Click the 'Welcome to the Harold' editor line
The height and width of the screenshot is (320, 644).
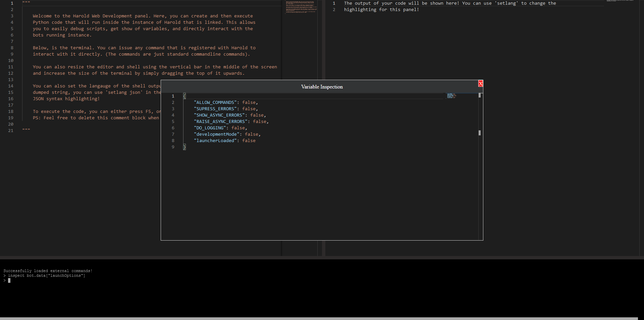pos(143,16)
